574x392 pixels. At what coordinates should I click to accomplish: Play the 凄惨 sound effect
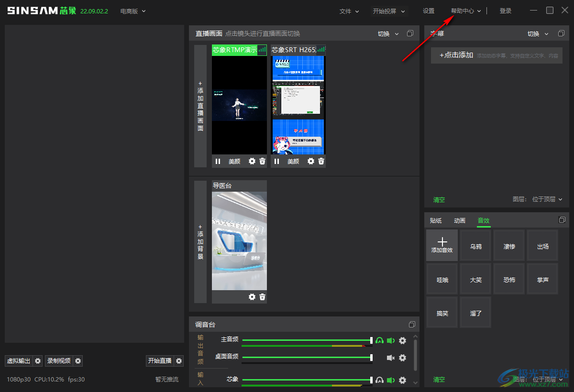pyautogui.click(x=509, y=245)
